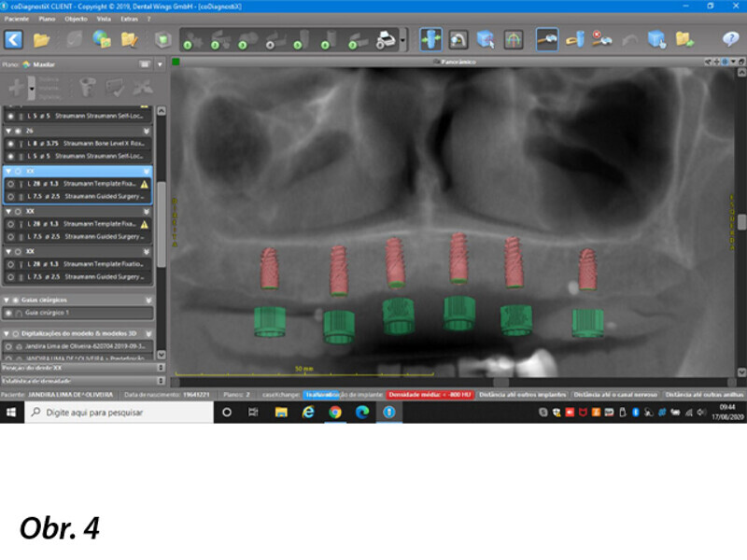This screenshot has height=560, width=747.
Task: Click the print icon in toolbar
Action: point(385,39)
